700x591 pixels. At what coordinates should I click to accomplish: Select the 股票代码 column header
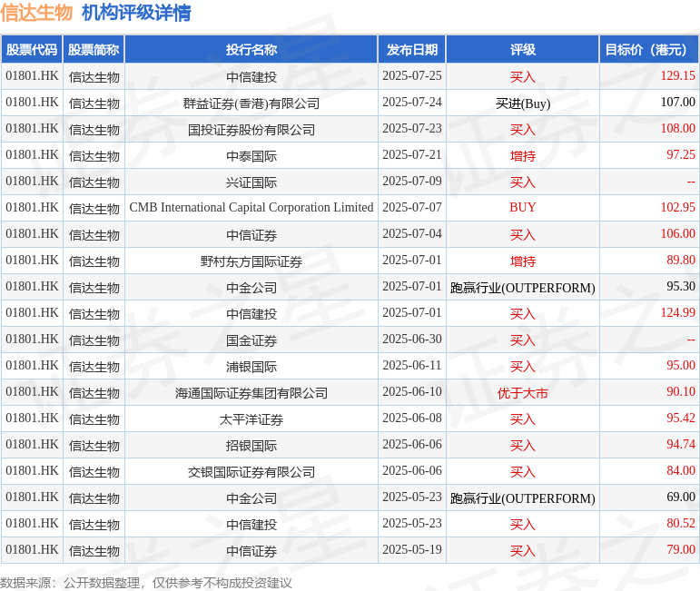click(32, 50)
